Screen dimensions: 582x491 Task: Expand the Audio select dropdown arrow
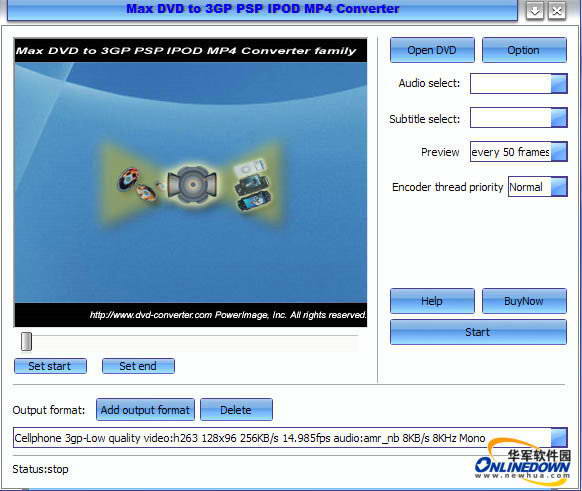559,84
